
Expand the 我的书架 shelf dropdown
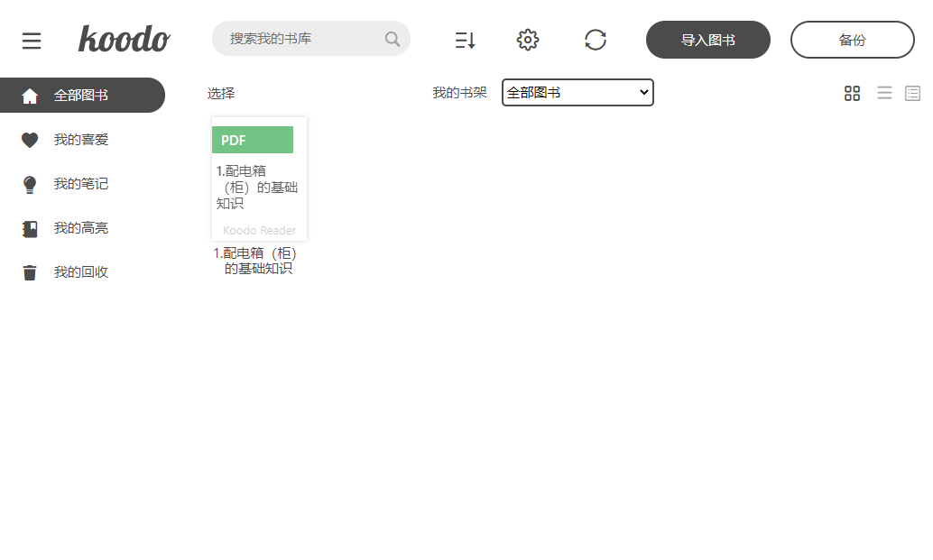577,93
